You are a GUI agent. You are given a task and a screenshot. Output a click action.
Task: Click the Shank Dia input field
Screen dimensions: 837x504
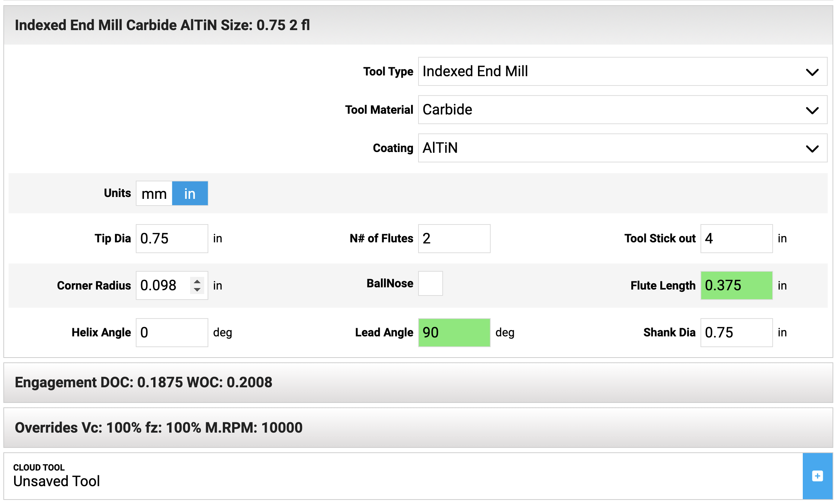pyautogui.click(x=736, y=333)
